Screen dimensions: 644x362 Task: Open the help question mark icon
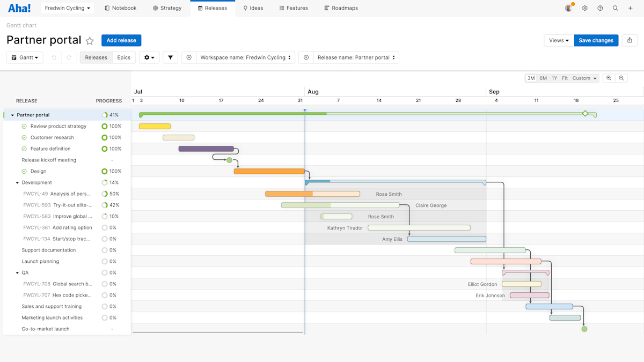tap(600, 8)
